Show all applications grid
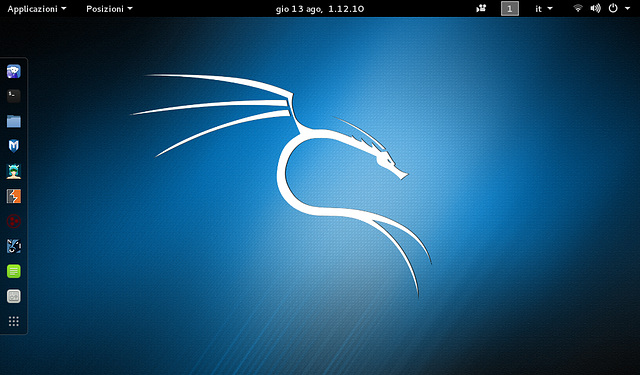This screenshot has width=640, height=375. point(13,322)
